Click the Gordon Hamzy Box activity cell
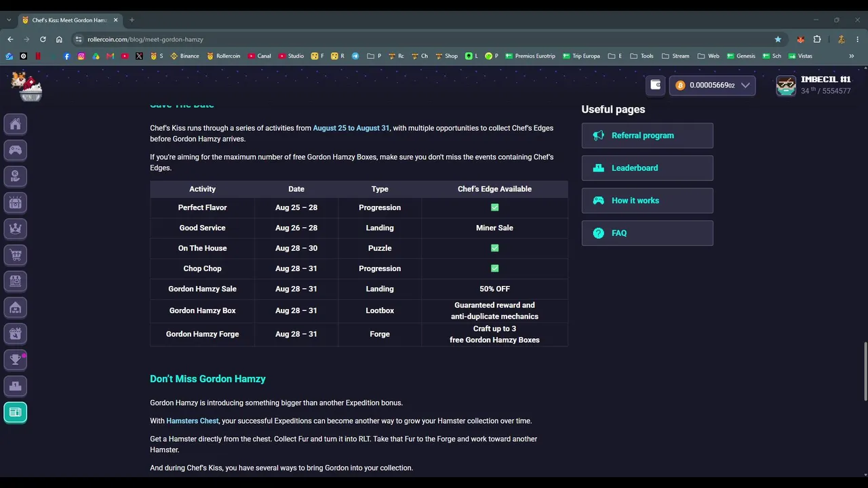The width and height of the screenshot is (868, 488). click(202, 310)
